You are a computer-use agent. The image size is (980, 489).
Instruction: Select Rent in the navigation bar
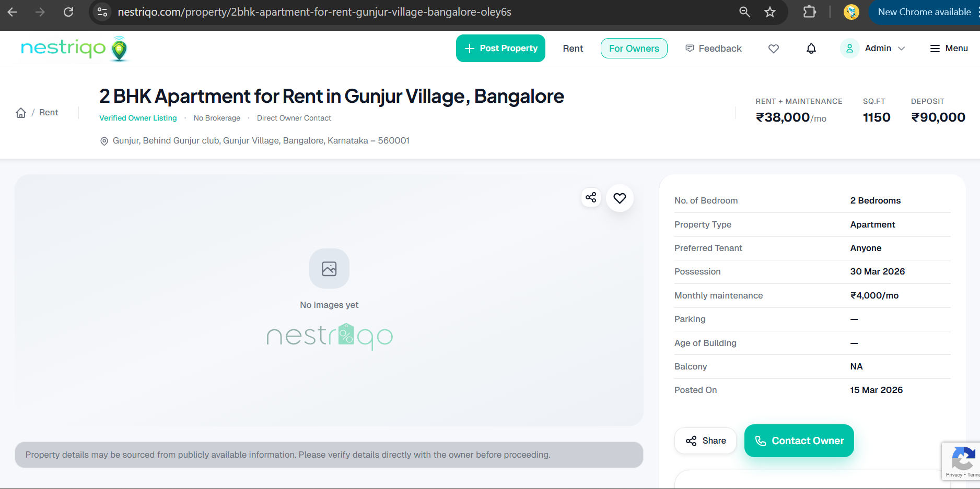pyautogui.click(x=573, y=48)
